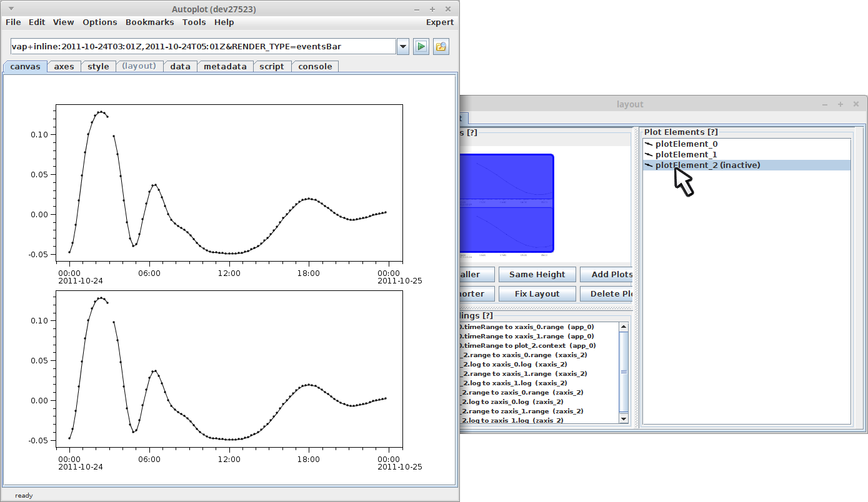Image resolution: width=868 pixels, height=502 pixels.
Task: Open the address bar history dropdown arrow
Action: pos(403,46)
